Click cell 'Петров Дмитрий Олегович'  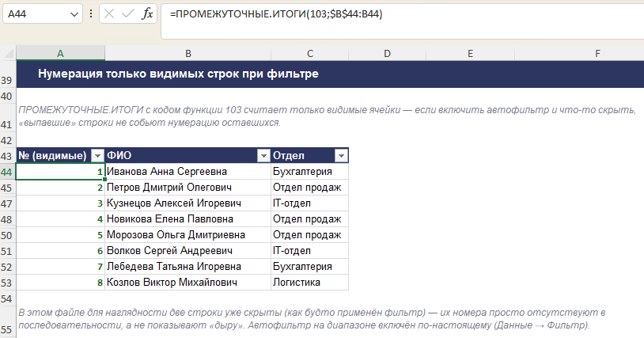coord(188,188)
